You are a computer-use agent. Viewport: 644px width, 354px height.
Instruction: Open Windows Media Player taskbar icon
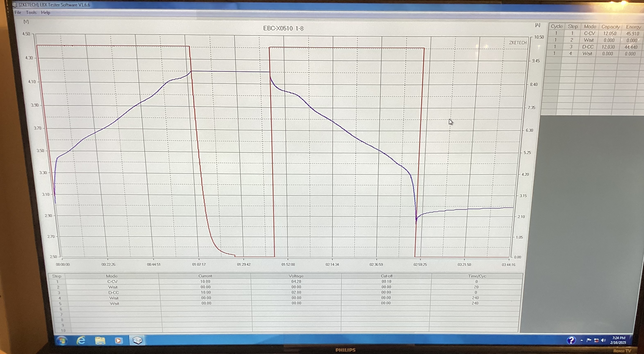coord(119,340)
